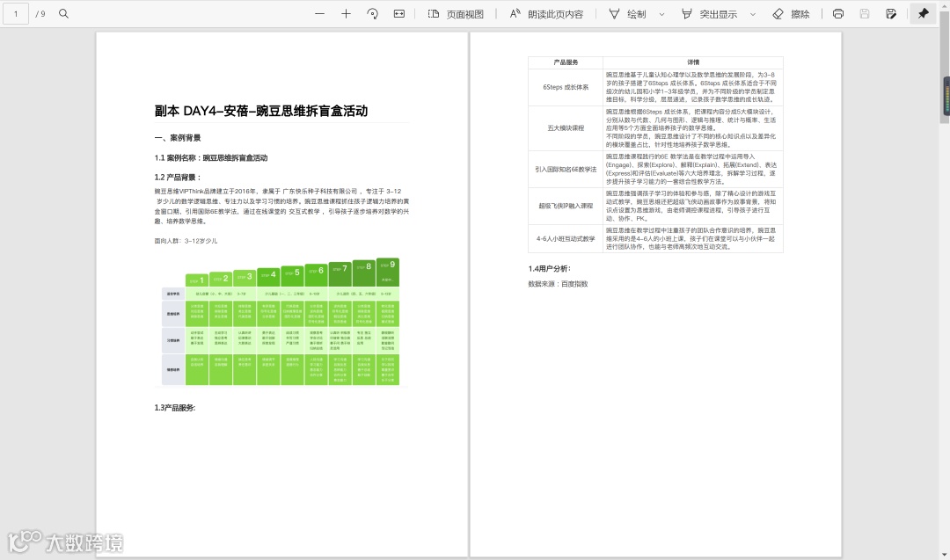Click the table cell 引入国际知名6E教学法
Viewport: 950px width, 560px height.
(566, 170)
